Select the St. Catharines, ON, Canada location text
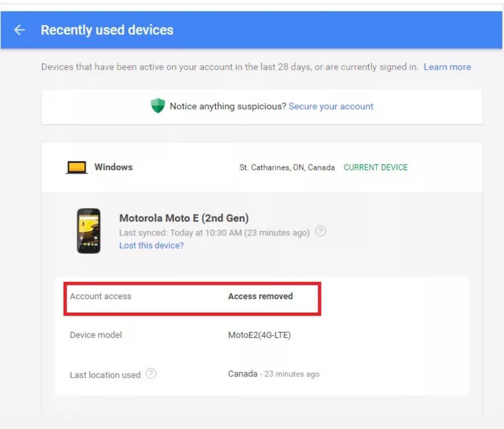This screenshot has height=429, width=504. click(287, 167)
